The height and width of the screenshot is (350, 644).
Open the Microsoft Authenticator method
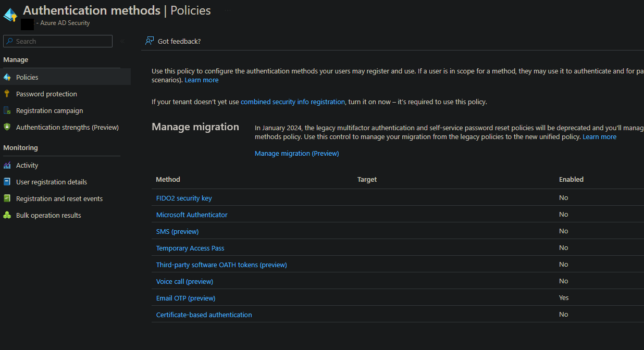point(192,215)
